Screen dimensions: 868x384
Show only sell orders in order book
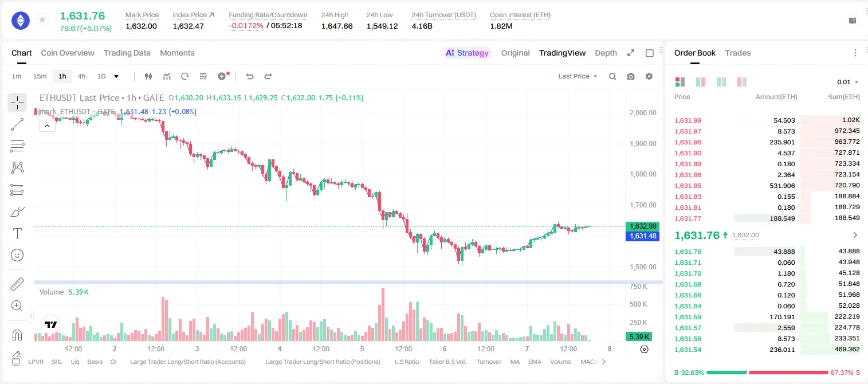(x=742, y=82)
